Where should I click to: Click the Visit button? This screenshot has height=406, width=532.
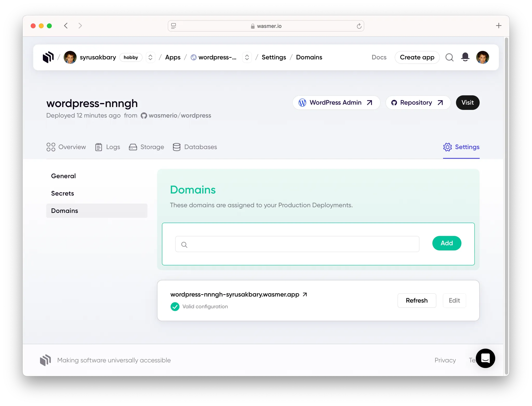[467, 103]
